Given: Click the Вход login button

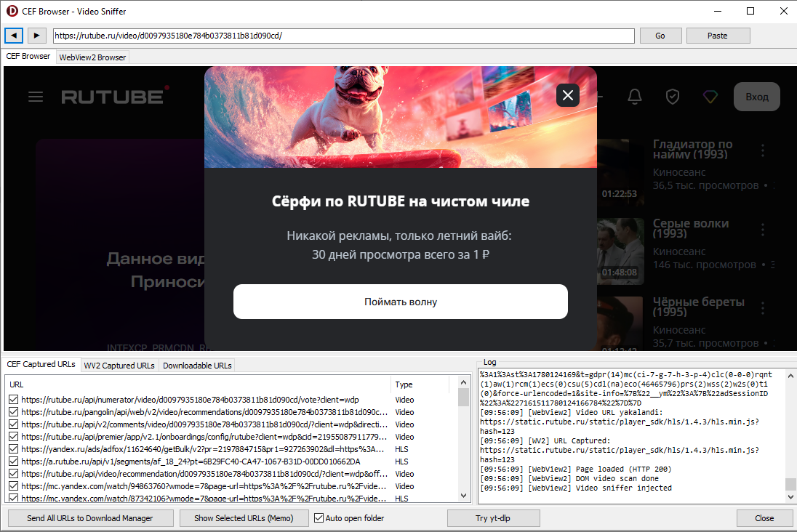Looking at the screenshot, I should [757, 97].
